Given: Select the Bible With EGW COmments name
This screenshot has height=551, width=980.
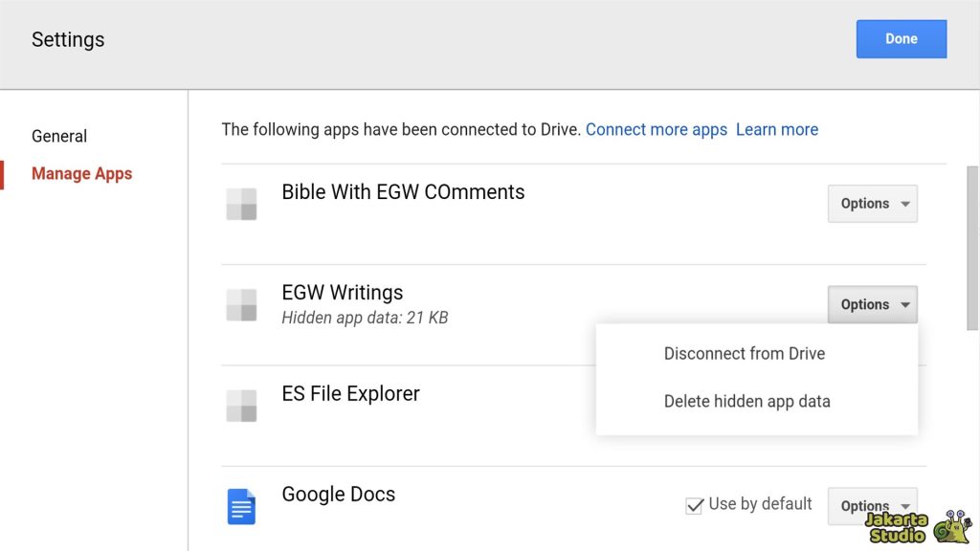Looking at the screenshot, I should pos(403,191).
